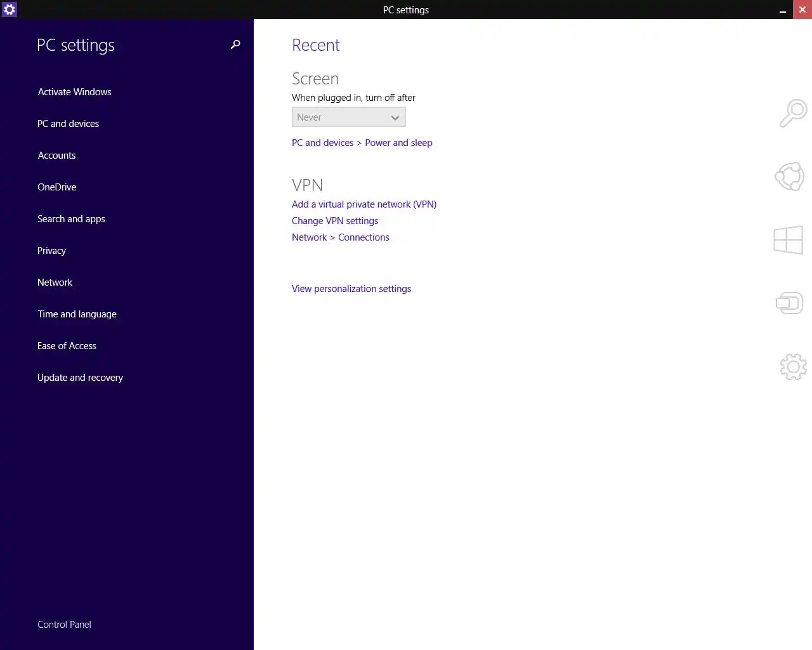Open the Devices charm

790,303
